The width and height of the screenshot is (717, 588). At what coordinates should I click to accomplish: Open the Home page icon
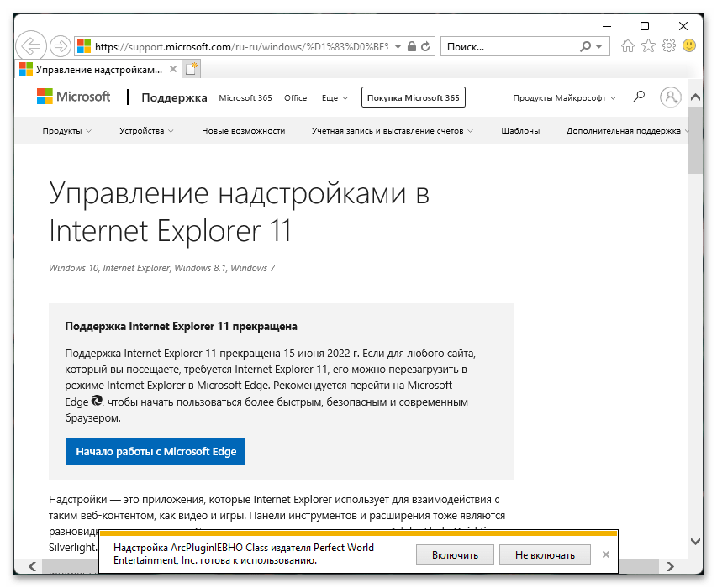click(x=627, y=45)
